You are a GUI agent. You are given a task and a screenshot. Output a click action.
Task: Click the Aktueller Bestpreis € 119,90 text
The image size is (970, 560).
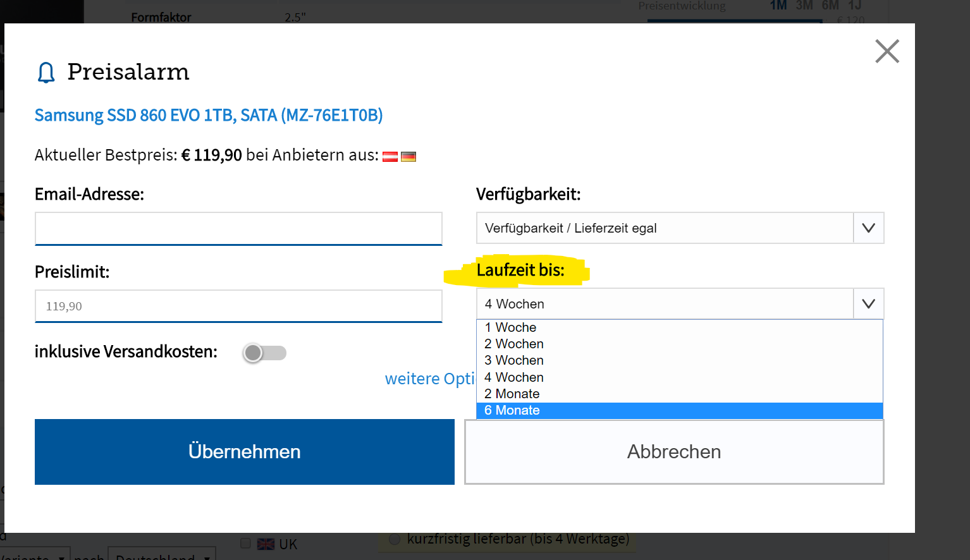138,155
